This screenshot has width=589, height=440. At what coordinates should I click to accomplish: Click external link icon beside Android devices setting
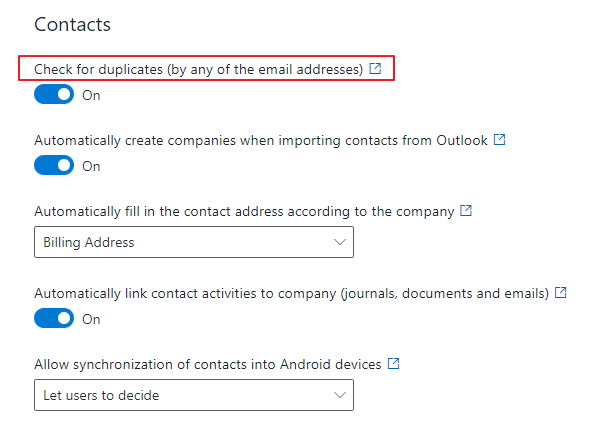[x=393, y=364]
